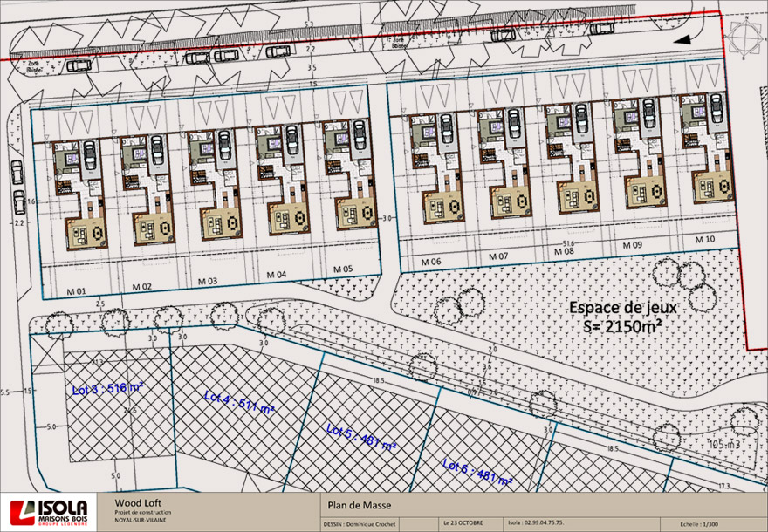This screenshot has height=532, width=768.
Task: Click the house floor plan on plot M 01
Action: pos(80,194)
